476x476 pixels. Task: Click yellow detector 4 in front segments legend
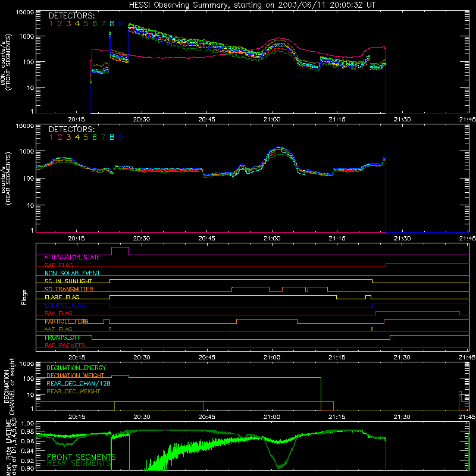coord(77,24)
